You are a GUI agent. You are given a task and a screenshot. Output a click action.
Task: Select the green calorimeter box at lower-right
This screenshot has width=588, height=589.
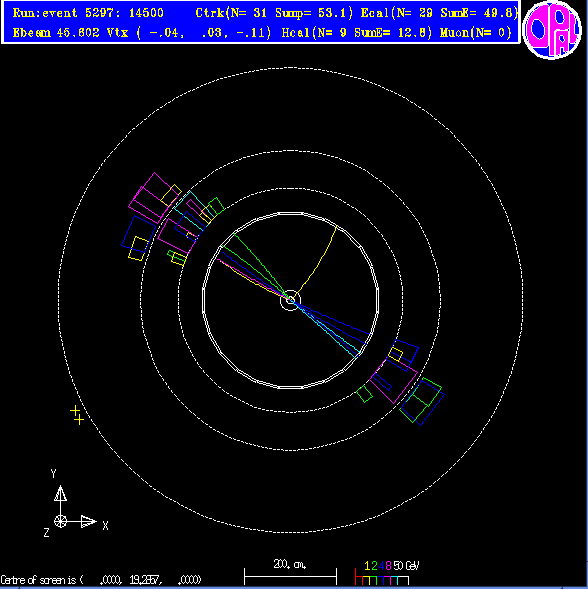(x=420, y=400)
